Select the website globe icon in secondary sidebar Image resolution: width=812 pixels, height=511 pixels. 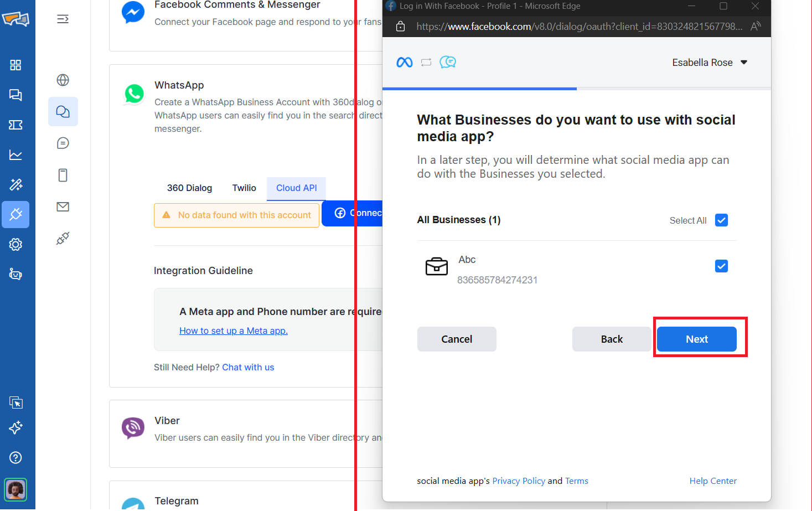tap(63, 80)
